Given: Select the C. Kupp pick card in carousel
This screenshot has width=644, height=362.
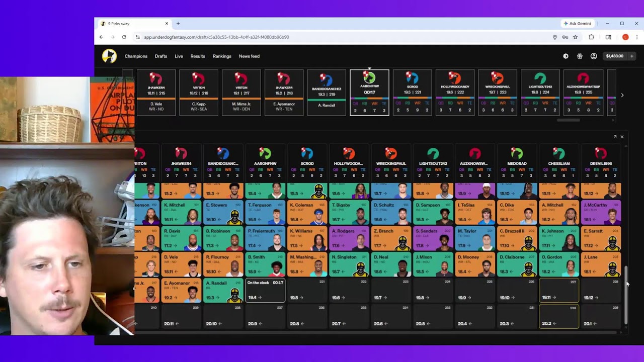Looking at the screenshot, I should (x=199, y=93).
